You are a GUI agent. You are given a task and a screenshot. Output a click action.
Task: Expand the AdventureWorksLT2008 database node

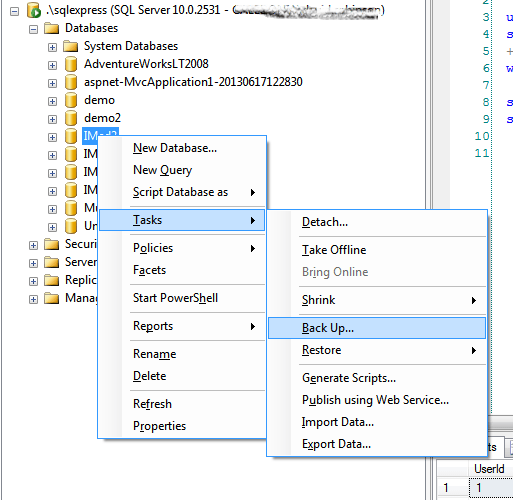click(52, 65)
